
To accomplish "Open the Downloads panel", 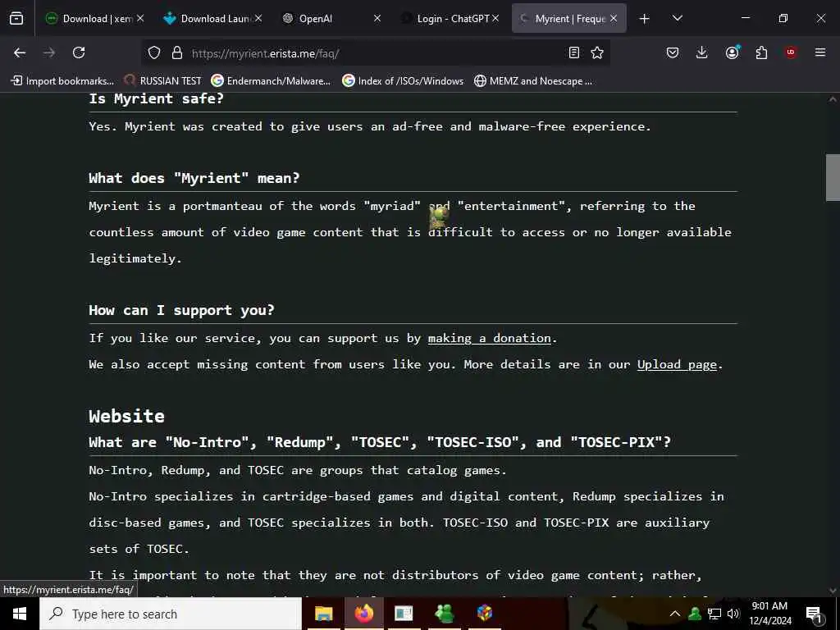I will click(x=702, y=52).
